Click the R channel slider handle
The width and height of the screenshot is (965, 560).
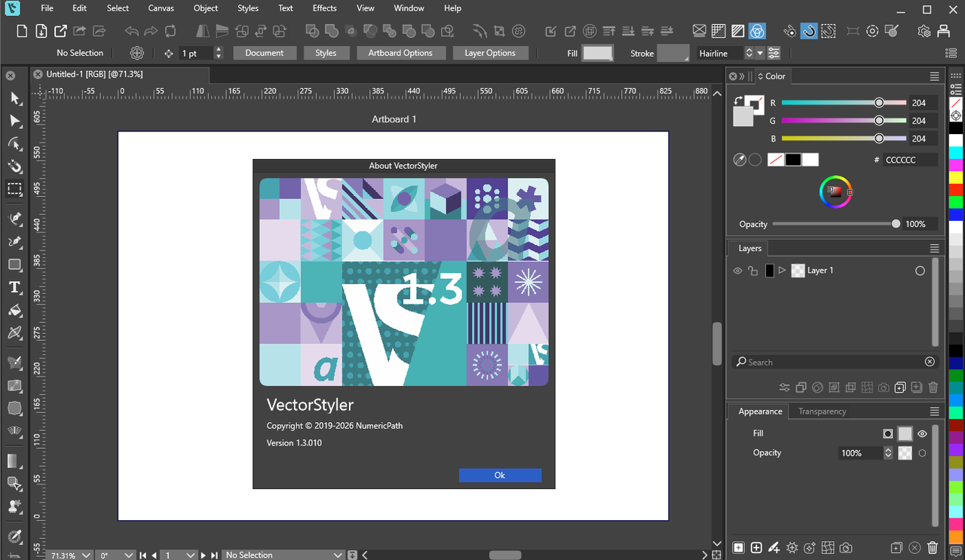pos(879,103)
